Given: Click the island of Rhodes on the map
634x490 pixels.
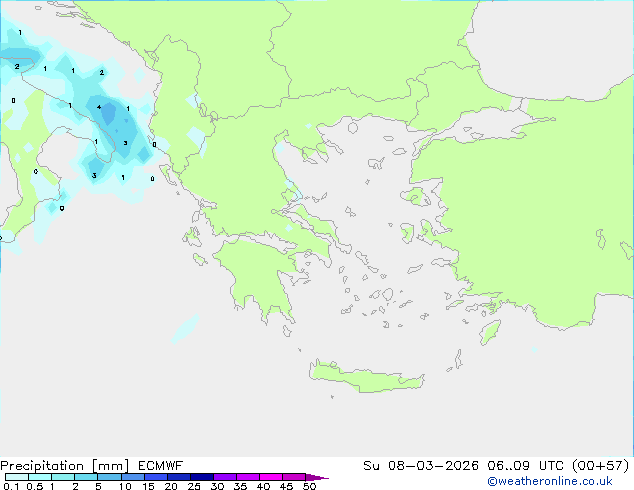Looking at the screenshot, I should [x=490, y=332].
